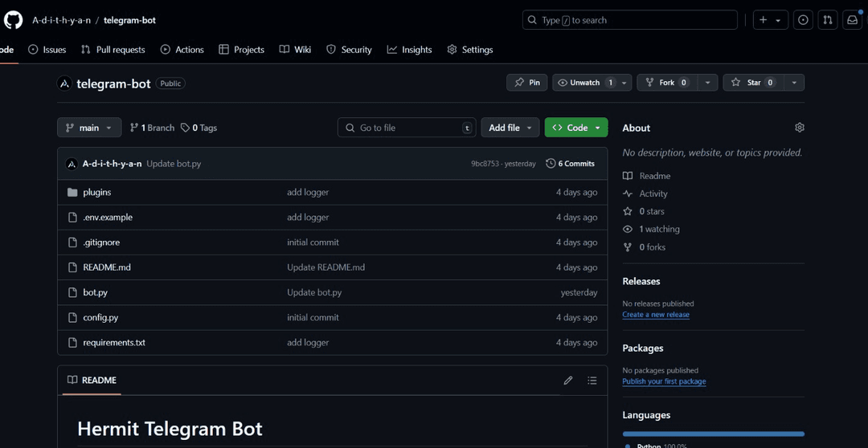This screenshot has height=448, width=868.
Task: Expand the Star lists dropdown arrow
Action: pyautogui.click(x=794, y=83)
